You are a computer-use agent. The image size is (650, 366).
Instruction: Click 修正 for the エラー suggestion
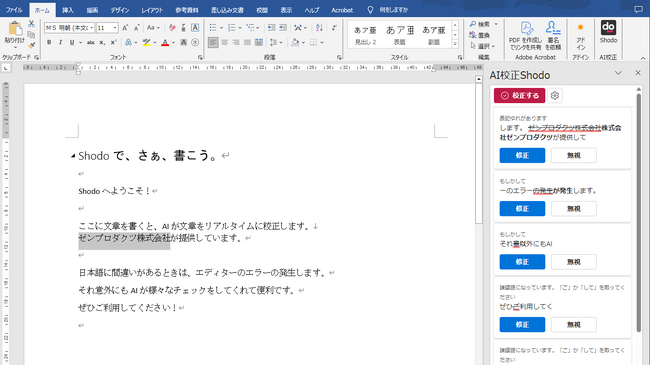(x=522, y=208)
